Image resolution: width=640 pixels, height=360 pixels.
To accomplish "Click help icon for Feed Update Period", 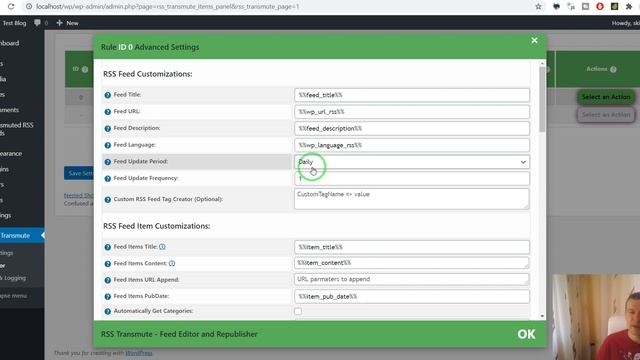I will point(108,162).
